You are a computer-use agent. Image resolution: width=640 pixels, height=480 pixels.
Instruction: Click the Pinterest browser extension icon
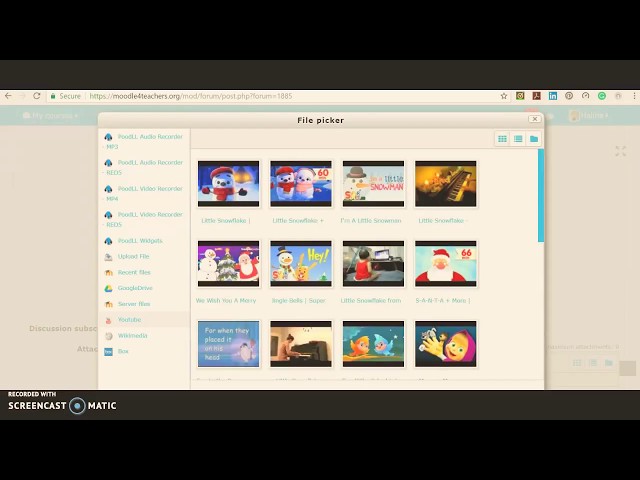(x=569, y=96)
